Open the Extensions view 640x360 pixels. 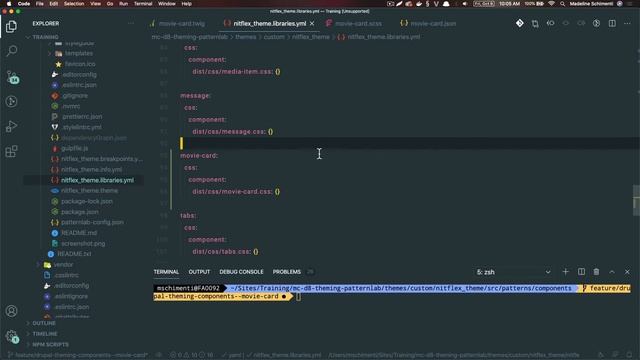[11, 151]
